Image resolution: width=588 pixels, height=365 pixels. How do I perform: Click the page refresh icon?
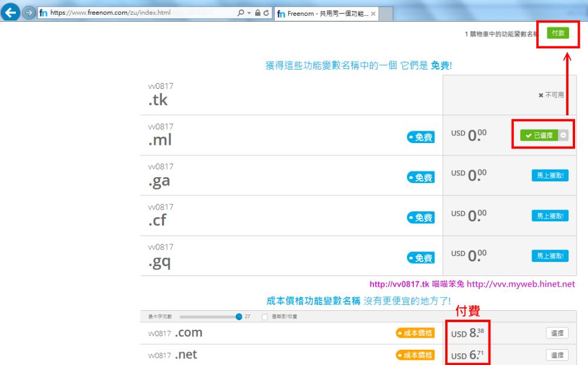(x=266, y=13)
